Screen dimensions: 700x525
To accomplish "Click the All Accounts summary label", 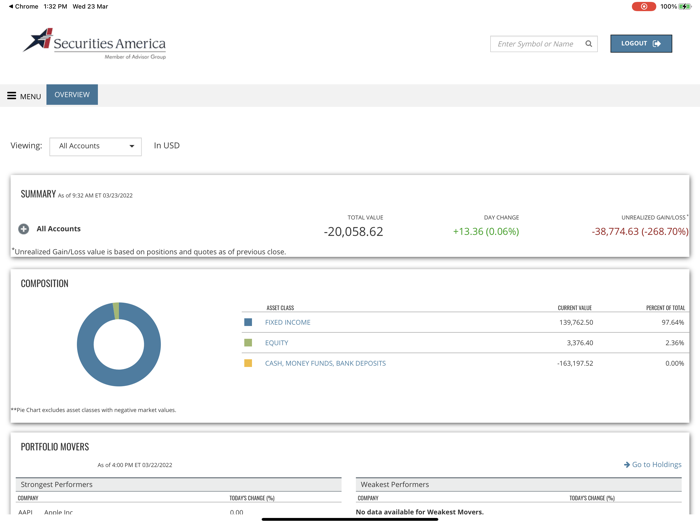I will click(x=58, y=229).
